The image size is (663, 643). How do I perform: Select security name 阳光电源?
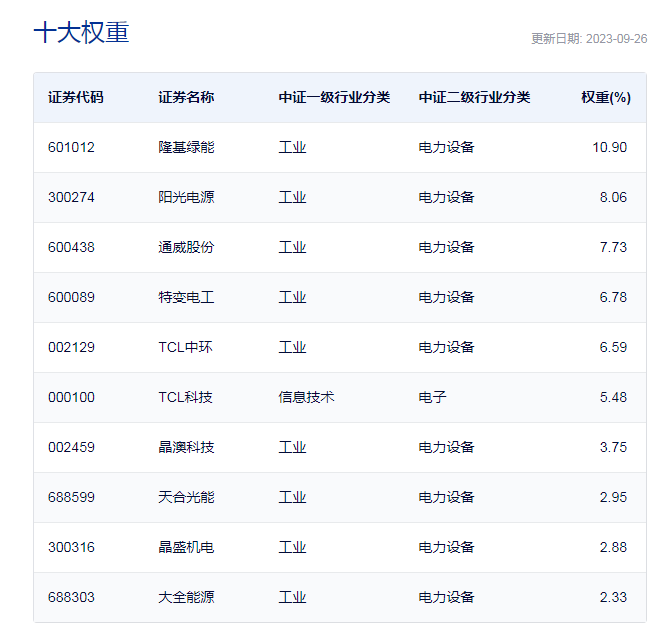[186, 197]
